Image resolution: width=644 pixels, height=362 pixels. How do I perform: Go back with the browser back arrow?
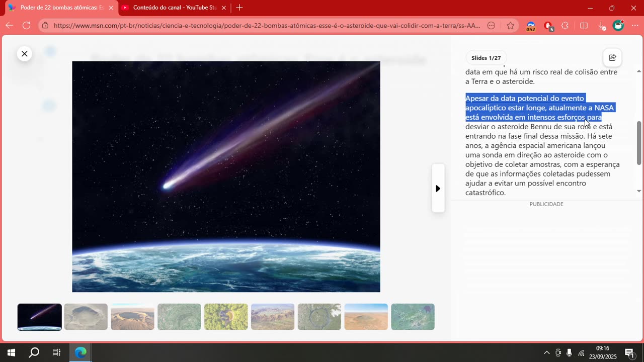coord(10,26)
